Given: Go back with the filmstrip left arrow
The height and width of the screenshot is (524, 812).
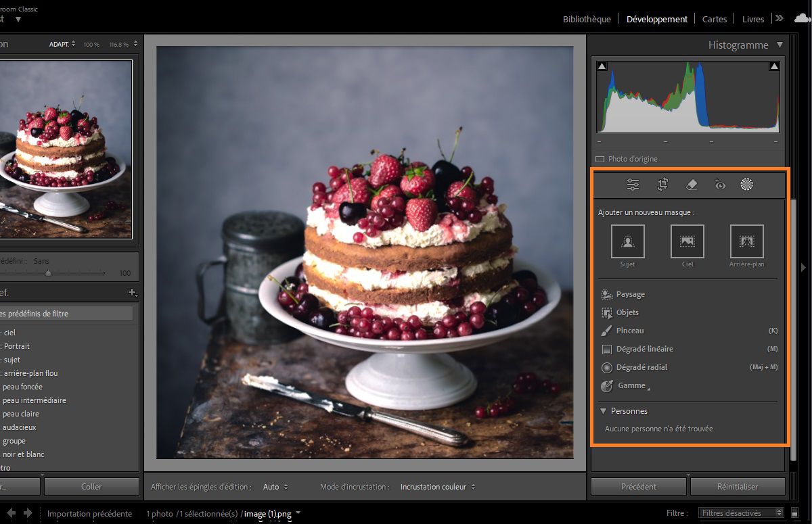Looking at the screenshot, I should pyautogui.click(x=12, y=513).
